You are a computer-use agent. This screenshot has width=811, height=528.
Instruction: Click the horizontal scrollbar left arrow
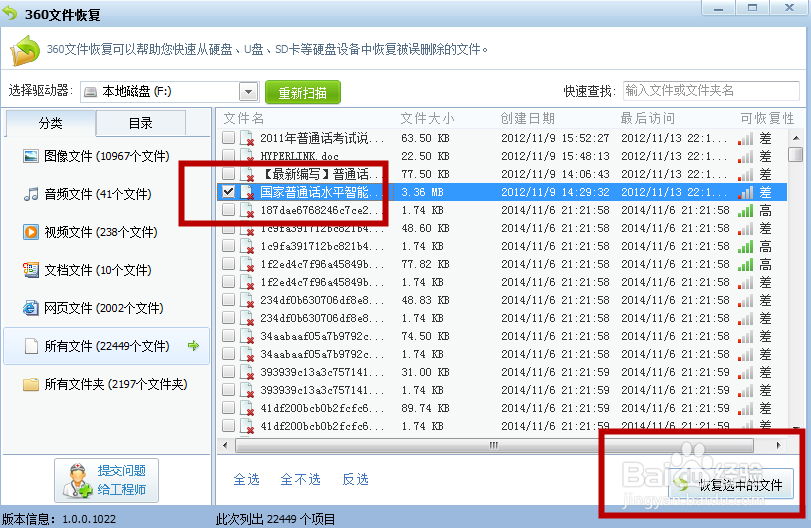click(225, 445)
